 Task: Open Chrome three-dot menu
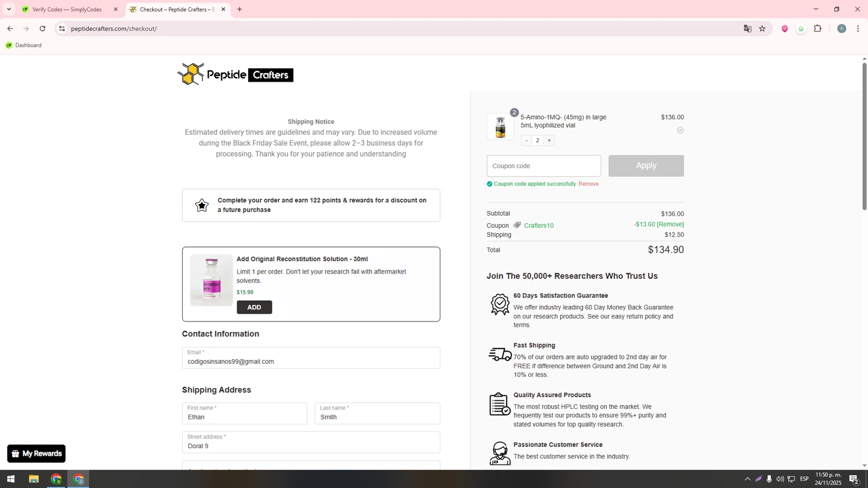coord(858,28)
